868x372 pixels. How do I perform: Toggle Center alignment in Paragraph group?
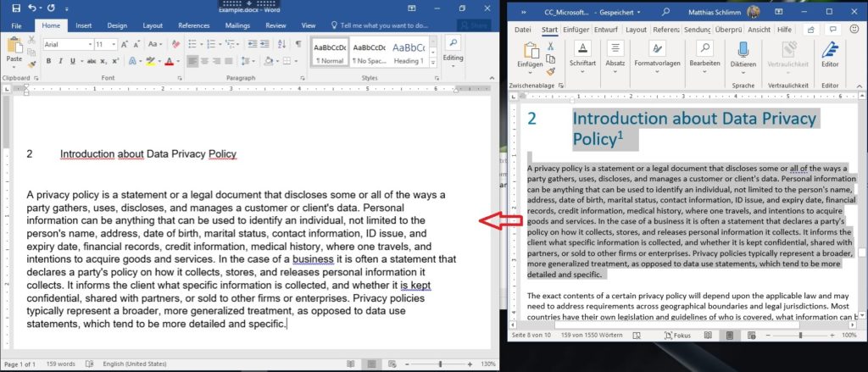[204, 61]
